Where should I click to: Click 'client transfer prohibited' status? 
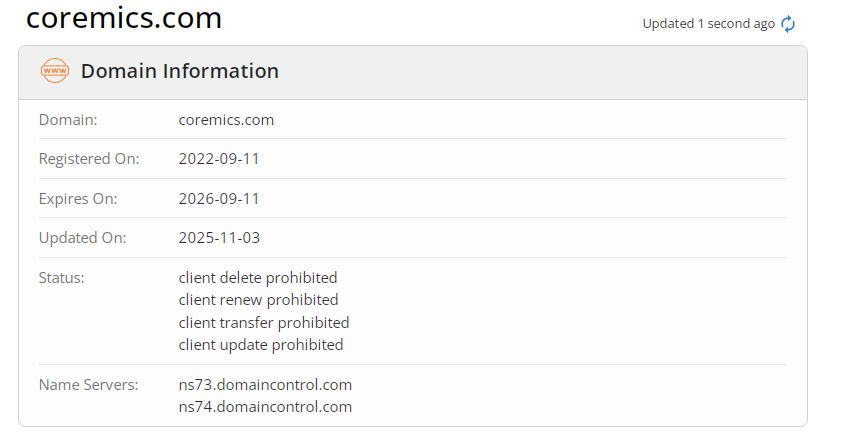(264, 323)
